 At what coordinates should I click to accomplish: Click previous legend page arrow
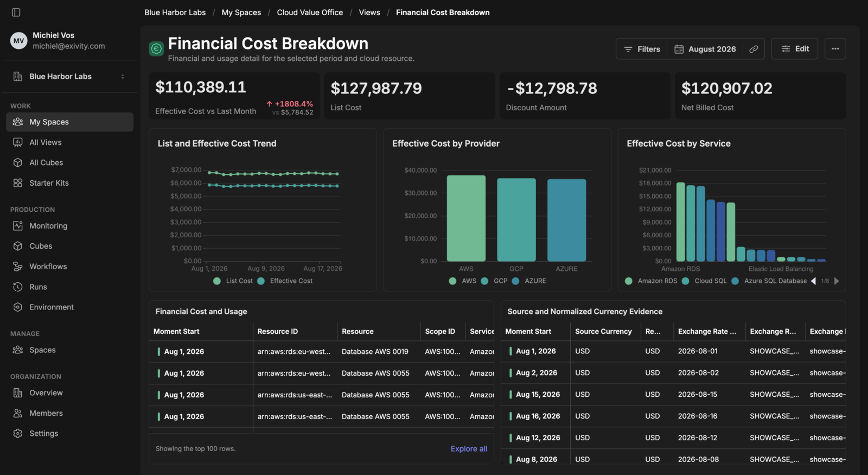(813, 281)
